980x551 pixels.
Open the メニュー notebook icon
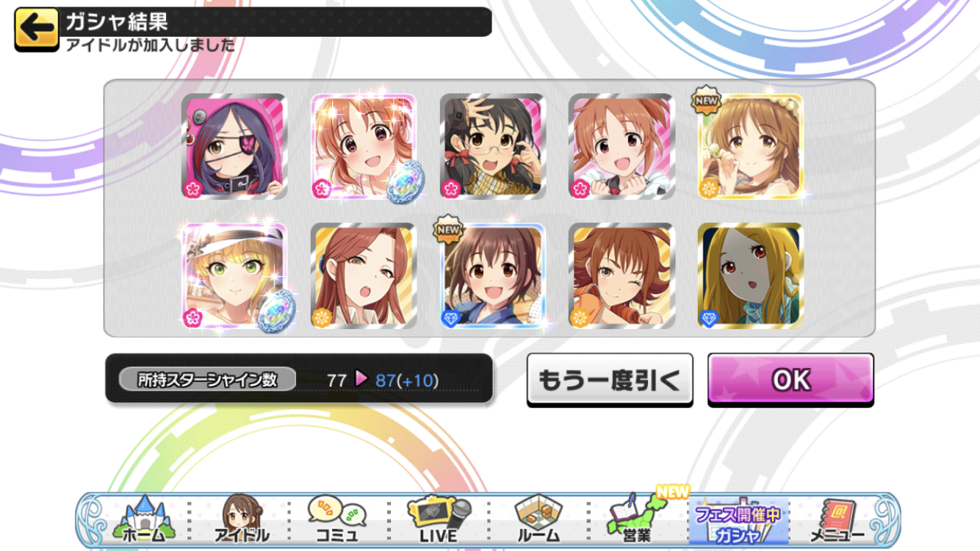pos(836,519)
